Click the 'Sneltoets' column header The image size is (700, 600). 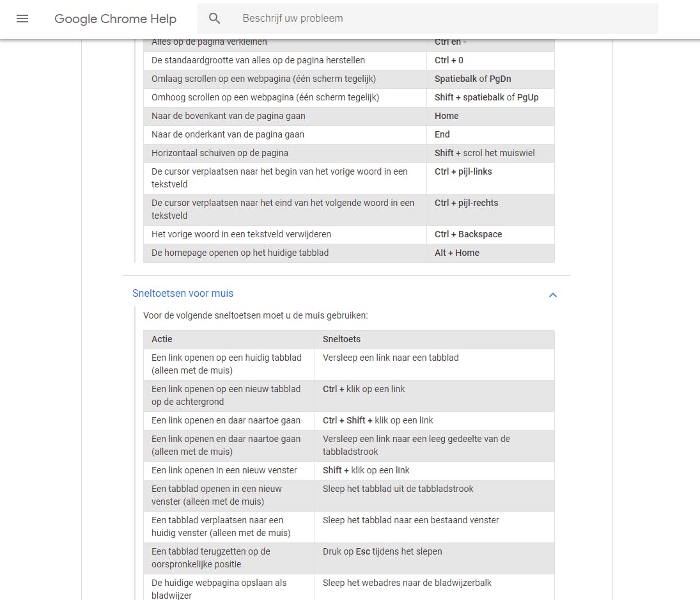pos(342,339)
